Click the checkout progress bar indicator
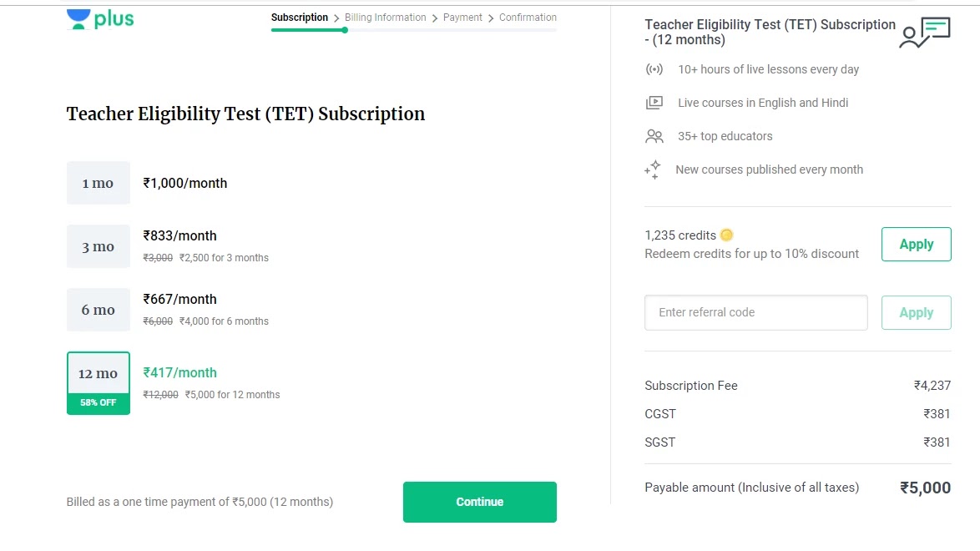Viewport: 980px width, 551px height. [345, 30]
